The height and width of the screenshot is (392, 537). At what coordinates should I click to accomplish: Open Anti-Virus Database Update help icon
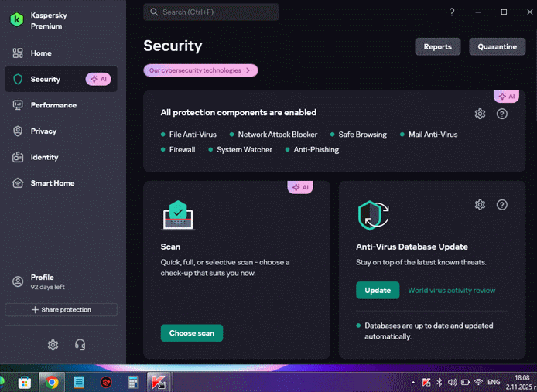(501, 205)
